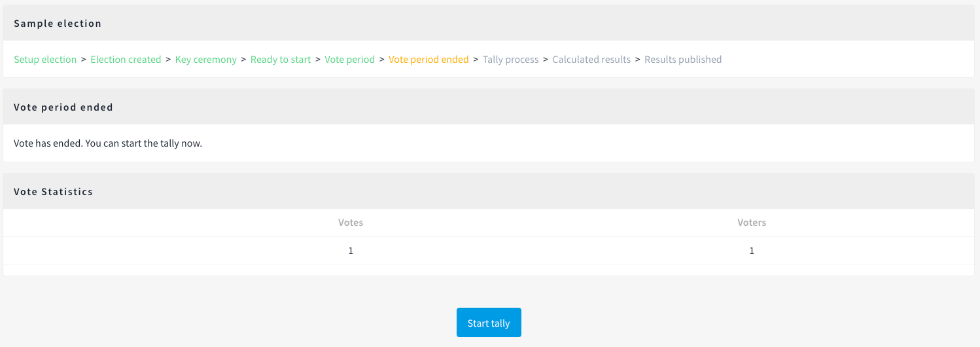The width and height of the screenshot is (980, 347).
Task: Select the Key ceremony step
Action: point(206,60)
